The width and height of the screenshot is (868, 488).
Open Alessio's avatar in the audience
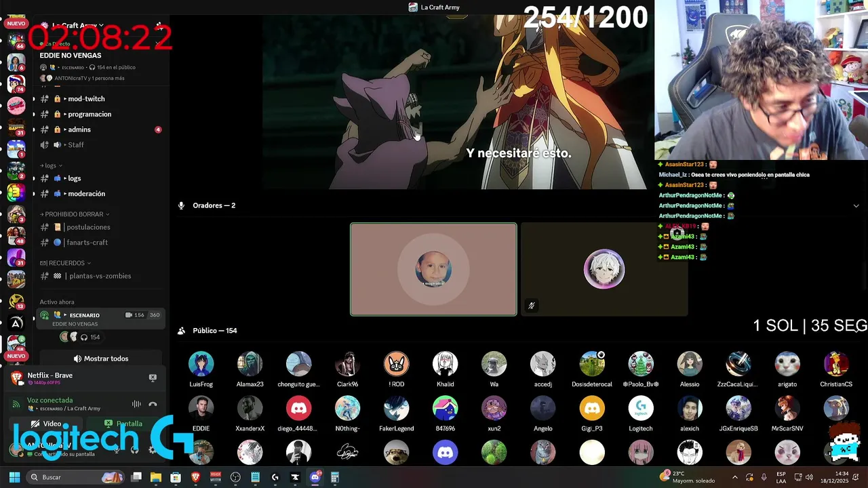click(x=689, y=364)
